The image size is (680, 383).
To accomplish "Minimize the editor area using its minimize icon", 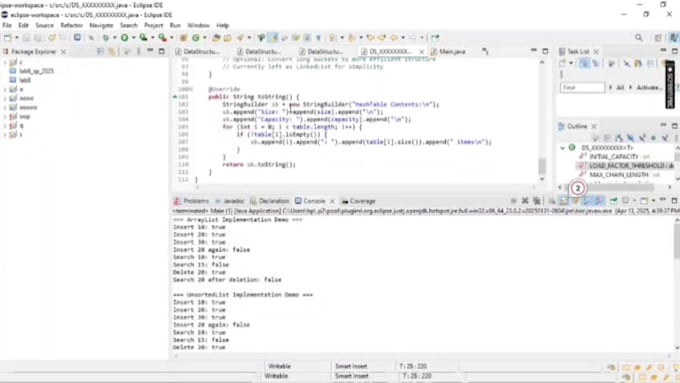I will point(534,51).
